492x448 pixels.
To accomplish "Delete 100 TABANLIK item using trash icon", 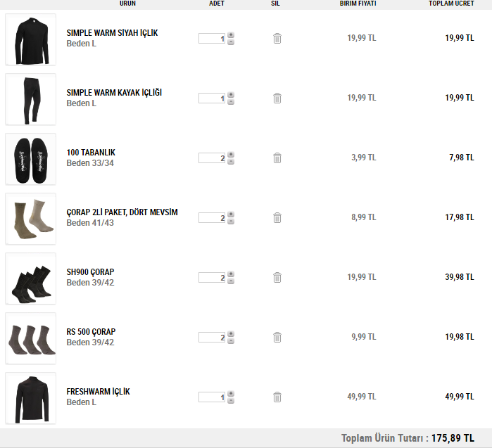I will (x=277, y=158).
